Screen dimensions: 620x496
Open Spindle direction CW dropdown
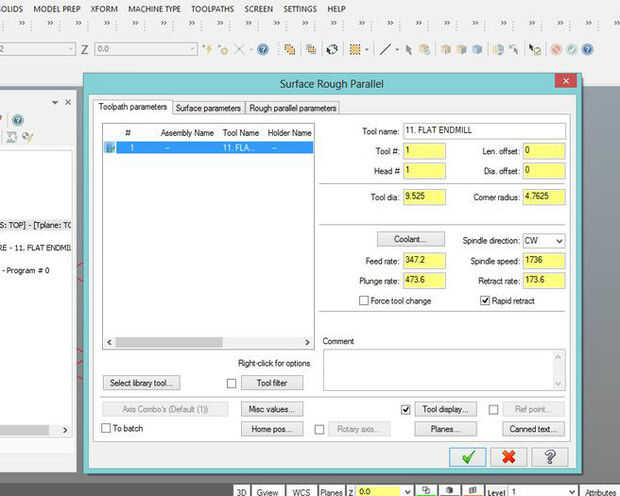558,241
